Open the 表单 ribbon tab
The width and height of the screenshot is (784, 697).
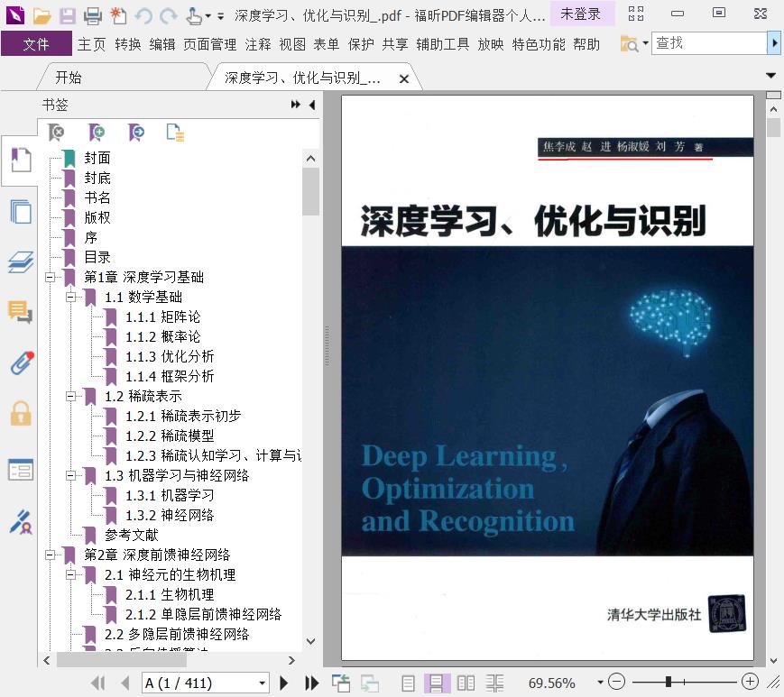(327, 44)
